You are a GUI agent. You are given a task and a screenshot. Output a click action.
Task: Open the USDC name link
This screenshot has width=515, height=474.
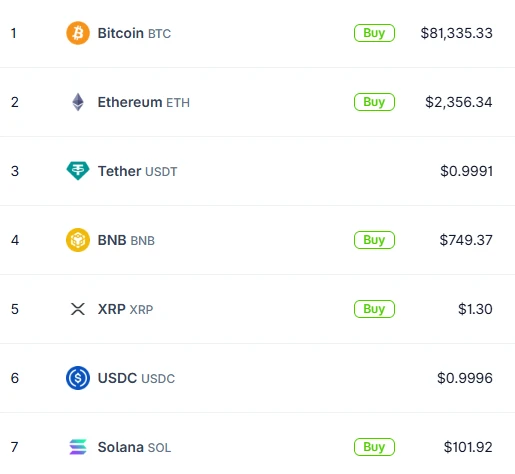coord(136,378)
